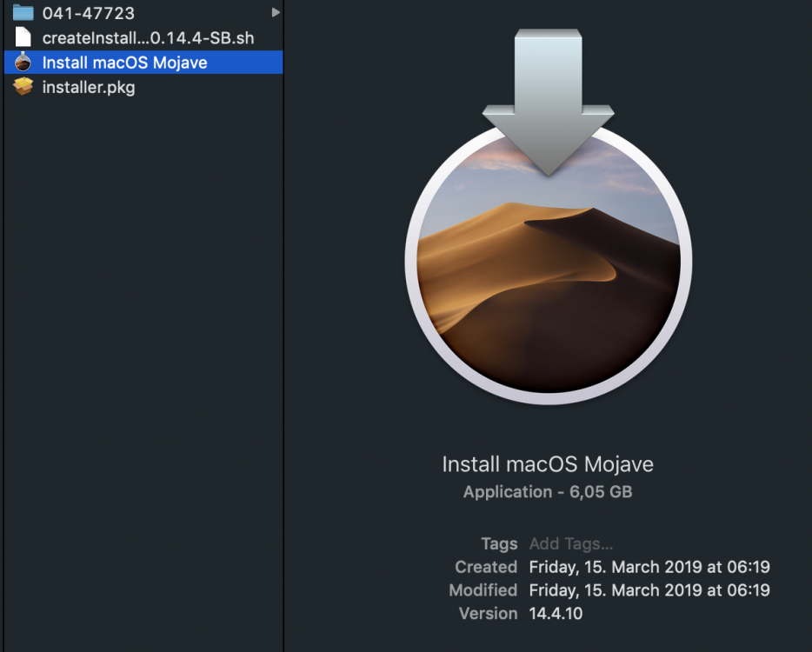
Task: Select the 041-47723 folder icon
Action: (23, 11)
